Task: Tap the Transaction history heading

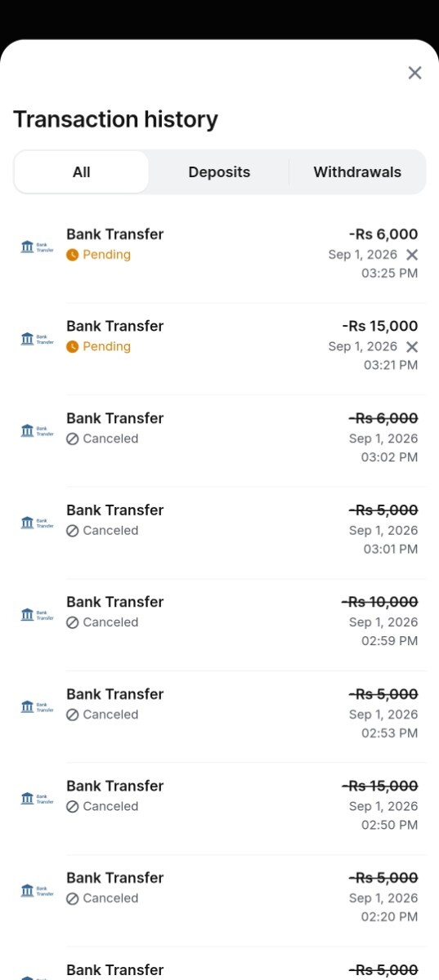Action: 115,119
